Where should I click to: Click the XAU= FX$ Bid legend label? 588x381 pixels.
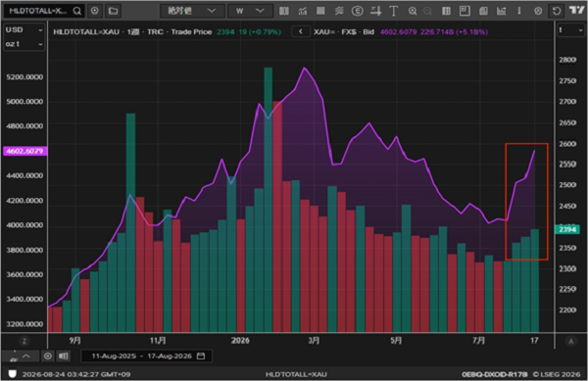tap(344, 32)
